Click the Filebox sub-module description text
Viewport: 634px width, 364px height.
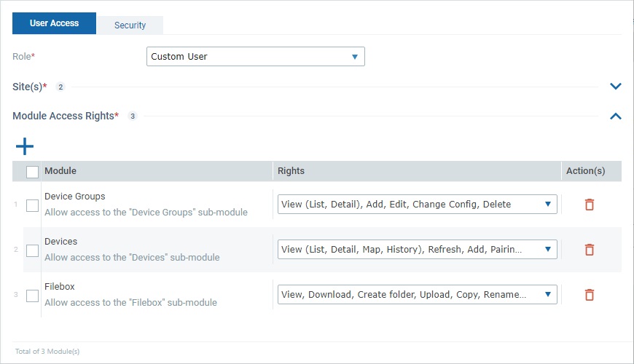(x=130, y=303)
